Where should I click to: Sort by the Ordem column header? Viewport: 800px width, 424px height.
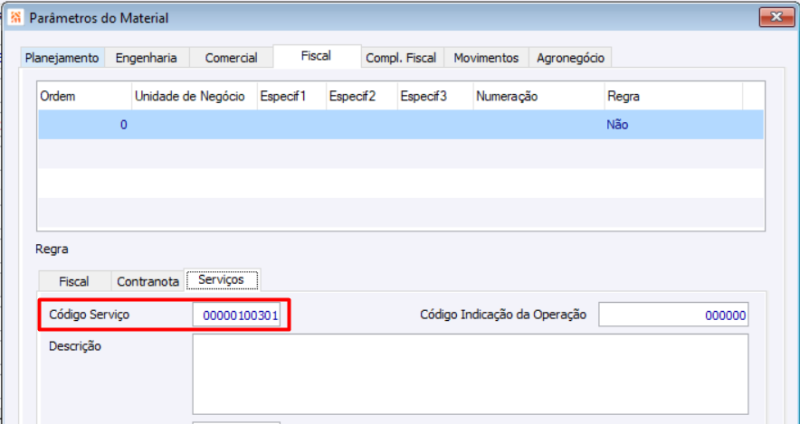pos(85,96)
